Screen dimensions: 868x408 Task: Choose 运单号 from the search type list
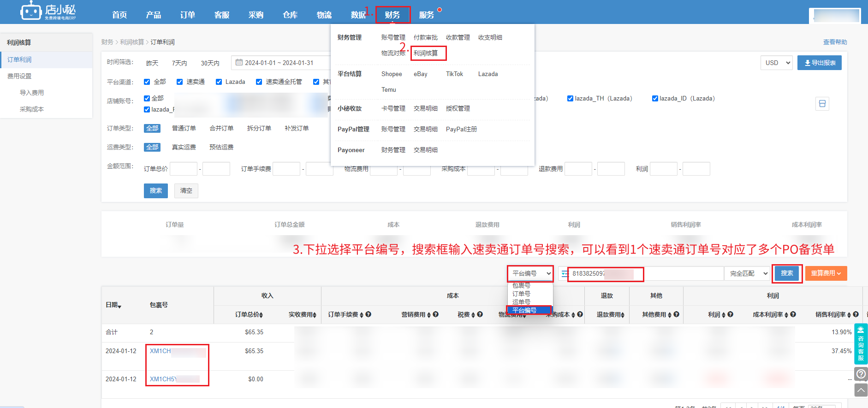pyautogui.click(x=529, y=302)
